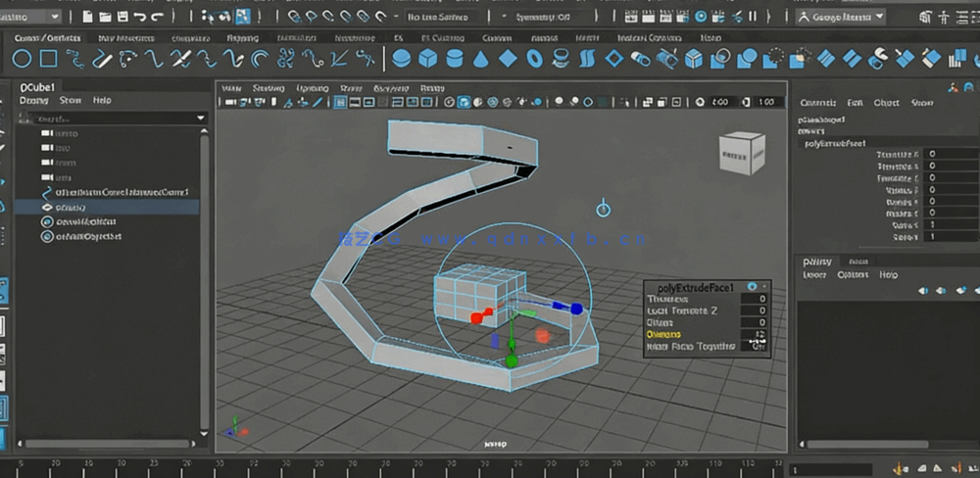980x478 pixels.
Task: Click the Outliner horizontal scrollbar
Action: (x=107, y=444)
